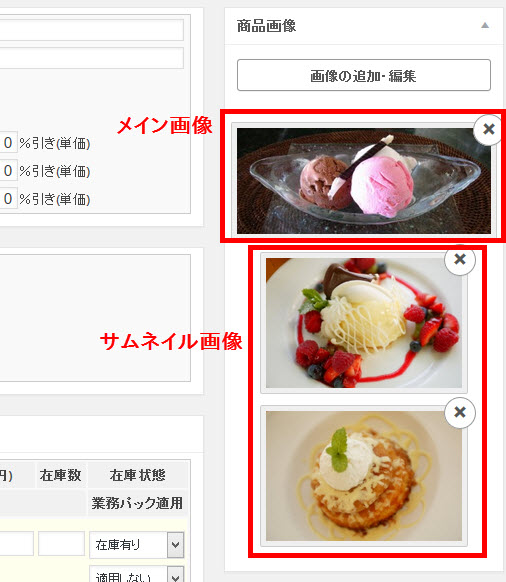Click the 業務パック適用 column header

pyautogui.click(x=137, y=503)
